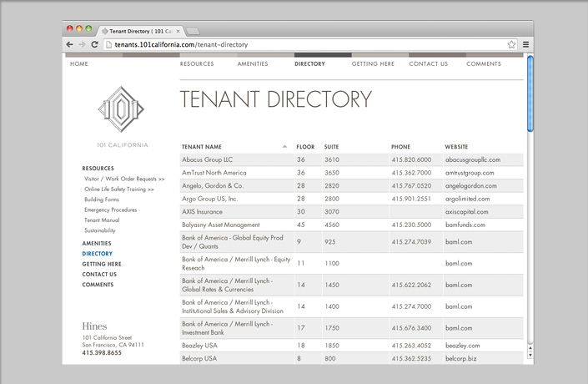Go to Home in the top navigation

pos(79,63)
